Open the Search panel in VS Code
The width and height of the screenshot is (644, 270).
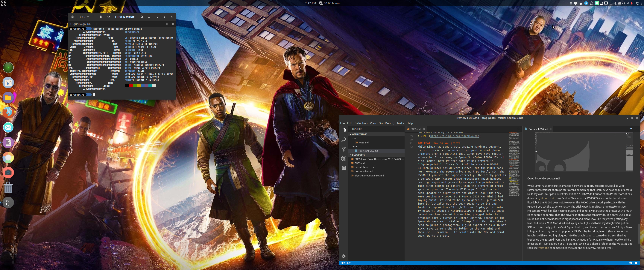tap(344, 140)
